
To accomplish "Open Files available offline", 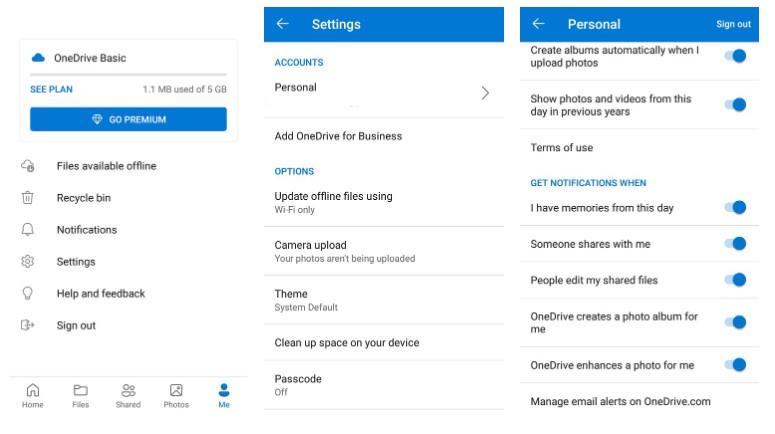I will 106,166.
